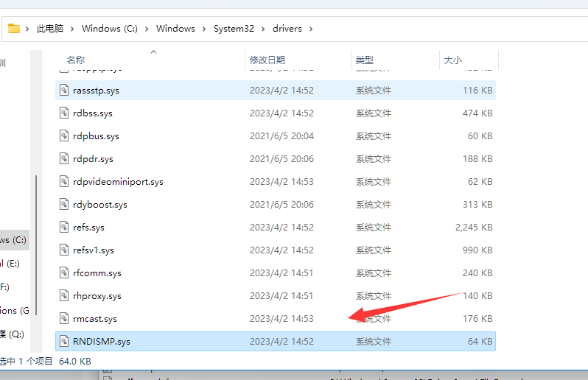Select the RNDISMP.sys file name
The image size is (588, 380).
(x=102, y=342)
